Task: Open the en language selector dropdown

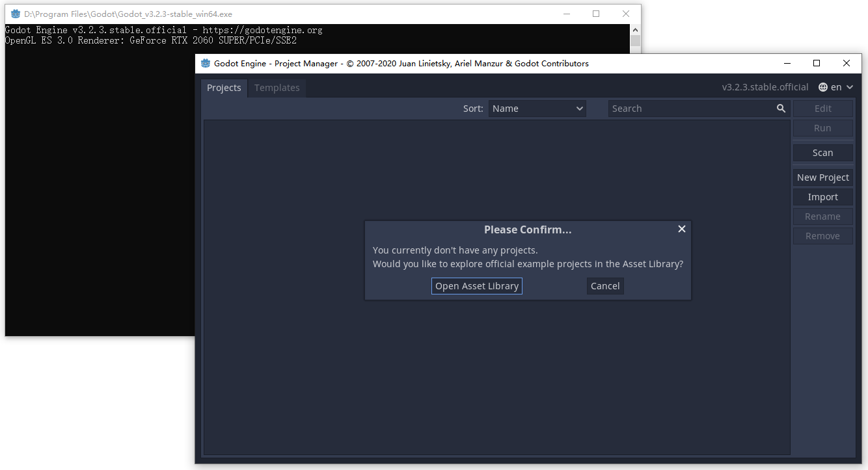Action: pyautogui.click(x=835, y=87)
